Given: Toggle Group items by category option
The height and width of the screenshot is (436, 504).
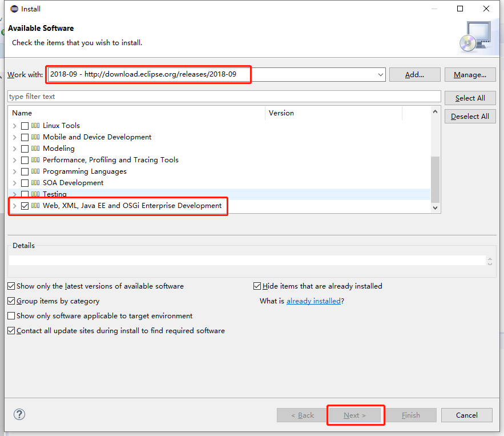Looking at the screenshot, I should (x=11, y=301).
